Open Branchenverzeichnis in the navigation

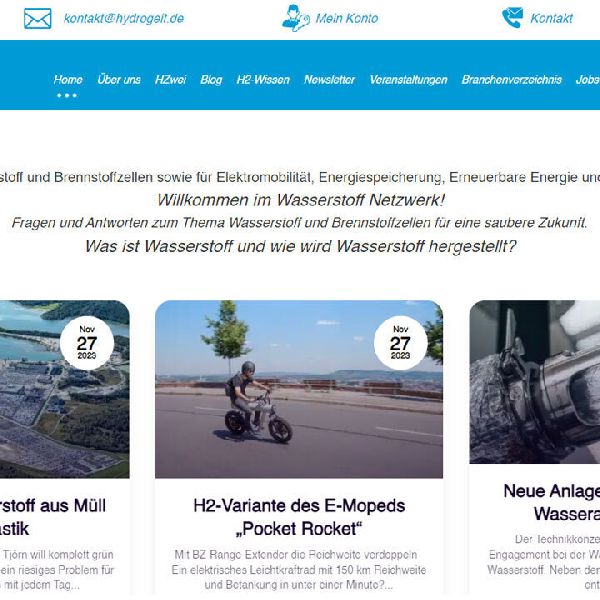(x=511, y=79)
